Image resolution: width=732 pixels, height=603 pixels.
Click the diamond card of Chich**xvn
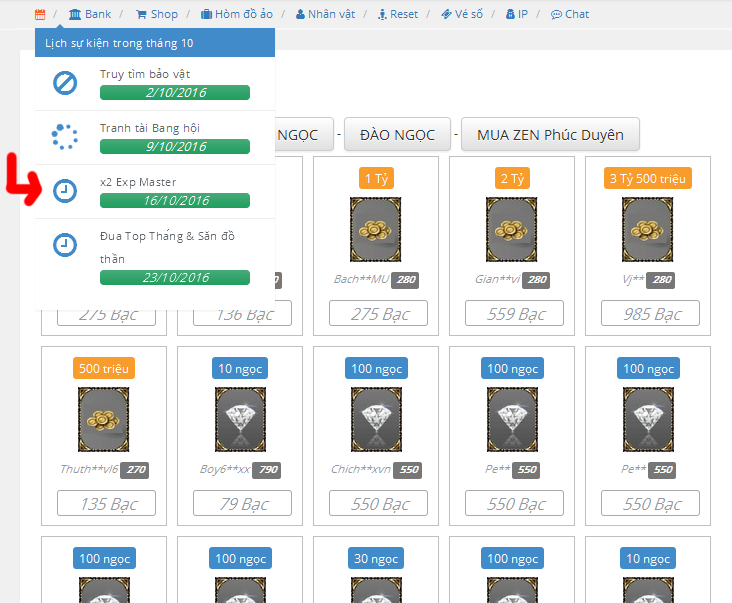pyautogui.click(x=376, y=419)
